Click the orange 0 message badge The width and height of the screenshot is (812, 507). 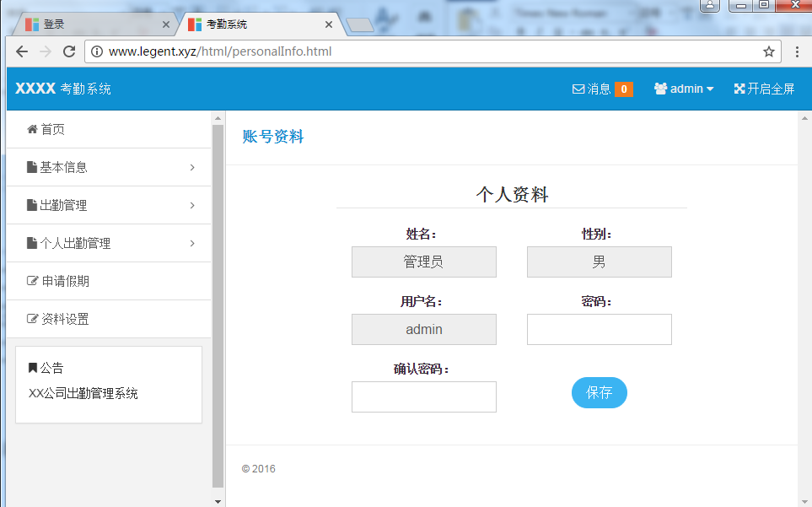623,89
